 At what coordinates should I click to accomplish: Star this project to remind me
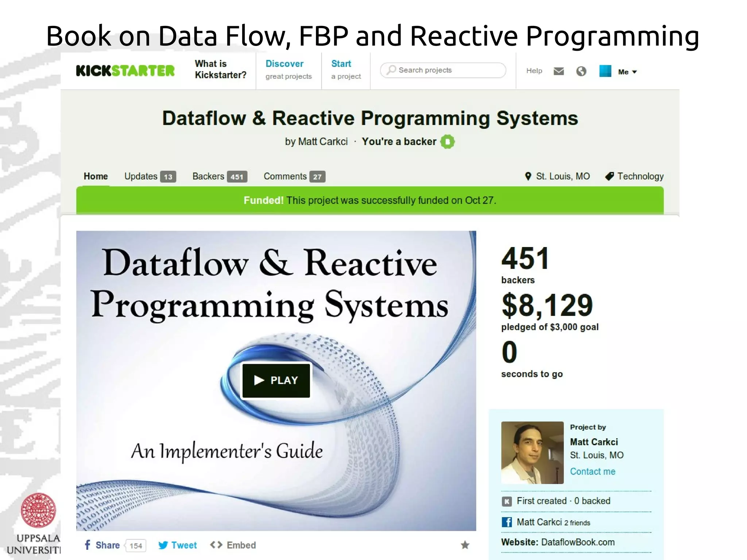coord(465,545)
